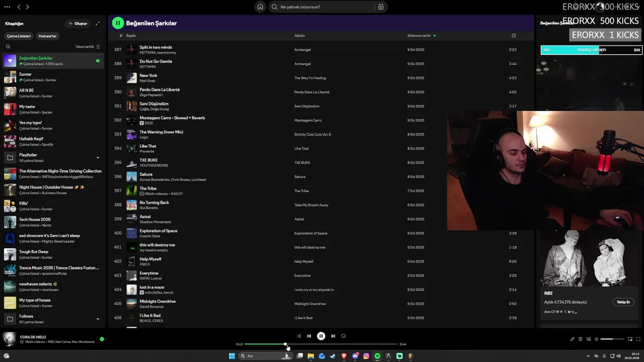Pause Beğenilen Şarkılar with green header button
The height and width of the screenshot is (362, 644).
tap(118, 23)
